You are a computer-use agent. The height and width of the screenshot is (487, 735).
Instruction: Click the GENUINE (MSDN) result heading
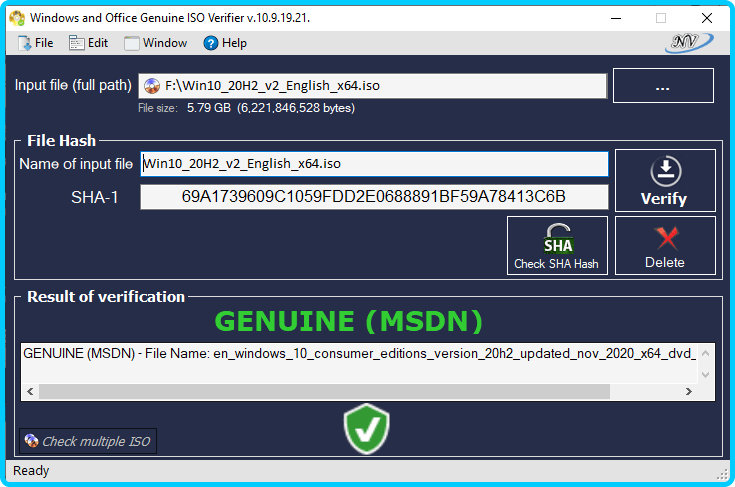click(x=348, y=321)
